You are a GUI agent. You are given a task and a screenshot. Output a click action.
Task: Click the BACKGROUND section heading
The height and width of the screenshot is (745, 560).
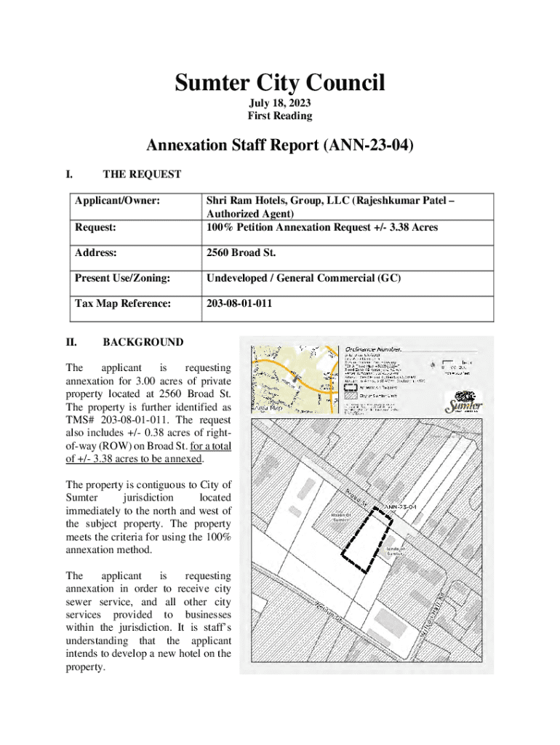point(143,342)
